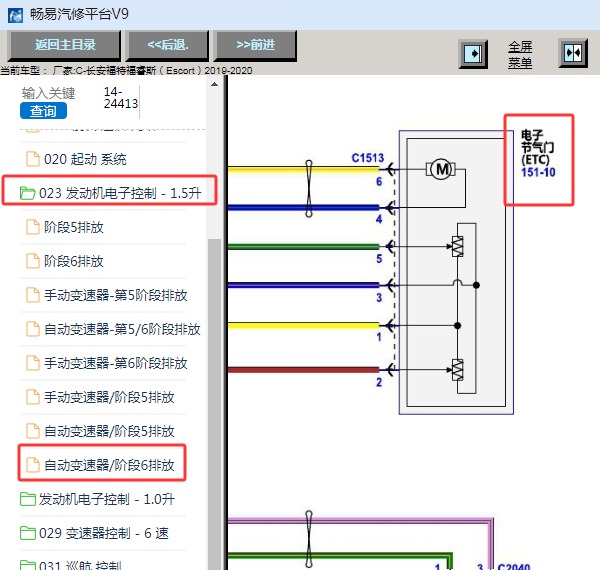Screen dimensions: 600x570
Task: Click the sidebar vertical scrollbar thumb
Action: click(215, 404)
